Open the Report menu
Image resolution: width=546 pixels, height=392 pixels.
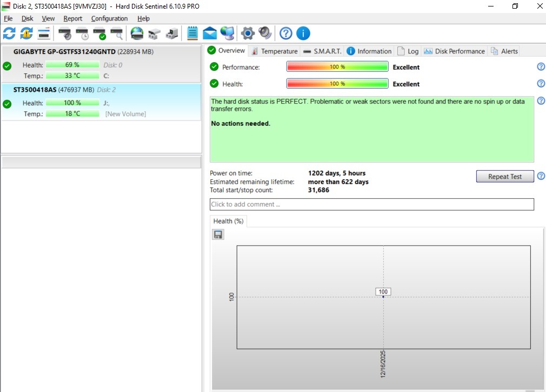[73, 18]
